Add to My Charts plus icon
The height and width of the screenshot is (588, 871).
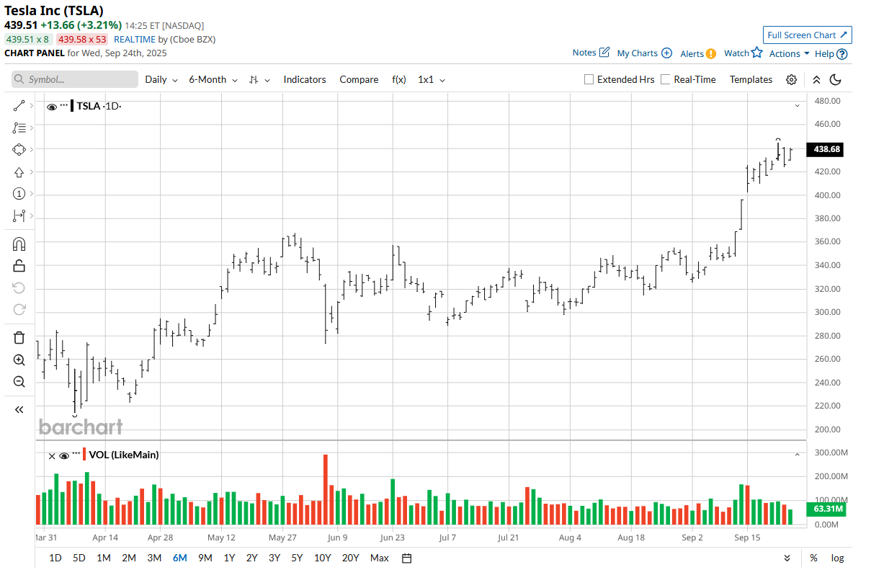click(x=666, y=53)
